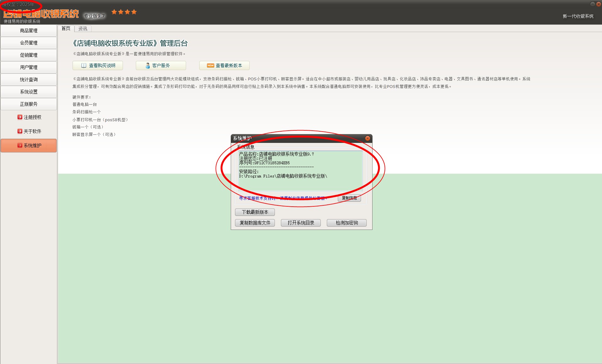Click the arrow icon on 系统维护
Image resolution: width=602 pixels, height=364 pixels.
pos(20,145)
